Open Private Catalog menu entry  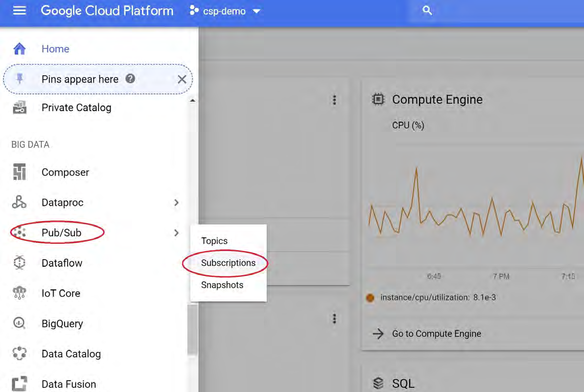point(76,108)
